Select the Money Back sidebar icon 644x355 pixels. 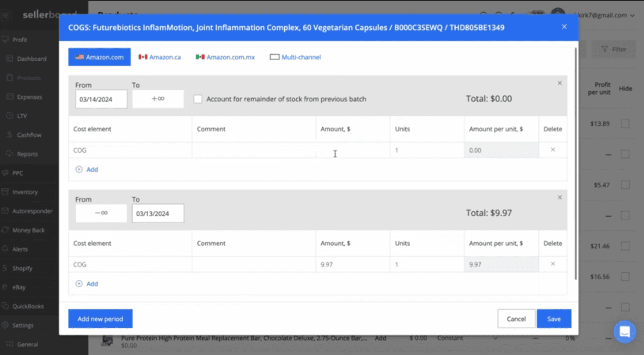[x=5, y=230]
